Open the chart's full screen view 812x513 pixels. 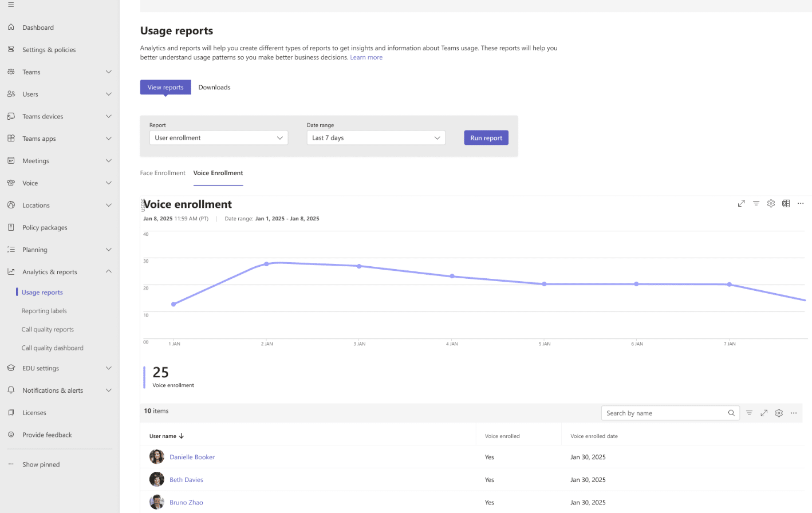tap(741, 203)
